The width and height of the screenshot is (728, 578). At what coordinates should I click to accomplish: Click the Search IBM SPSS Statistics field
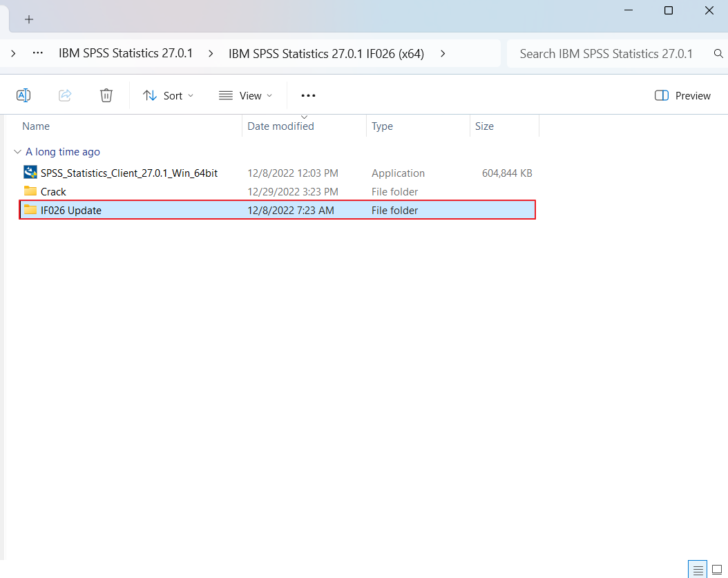coord(606,54)
